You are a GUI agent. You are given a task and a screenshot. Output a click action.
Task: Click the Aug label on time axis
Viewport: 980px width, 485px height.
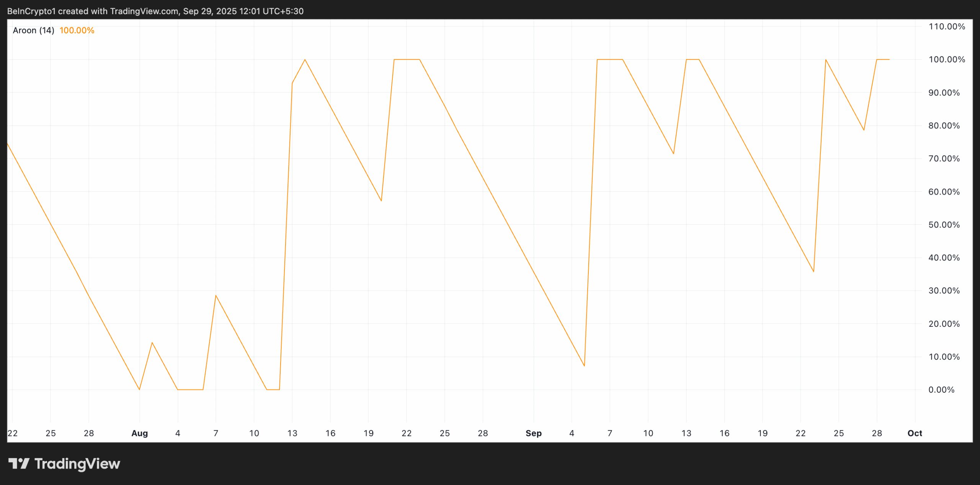[139, 433]
